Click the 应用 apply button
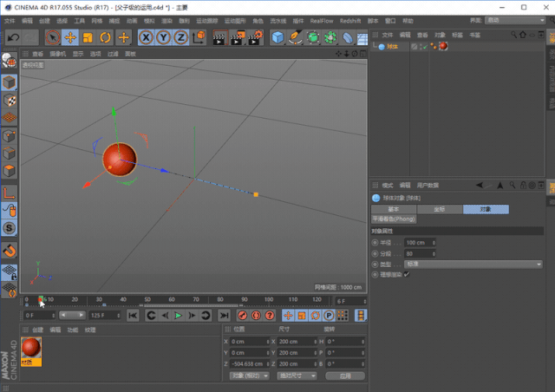Viewport: 555px width, 392px height. pyautogui.click(x=345, y=376)
